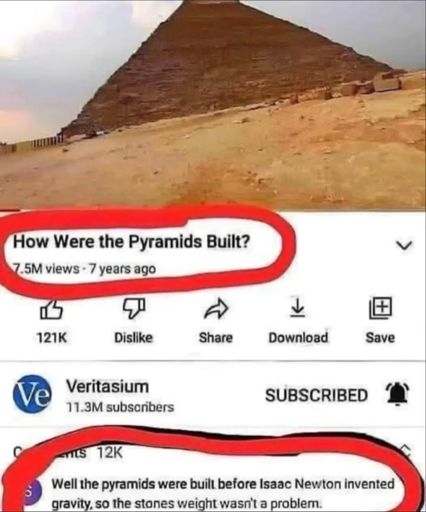Viewport: 426px width, 512px height.
Task: Tap the Dislike label
Action: (134, 338)
